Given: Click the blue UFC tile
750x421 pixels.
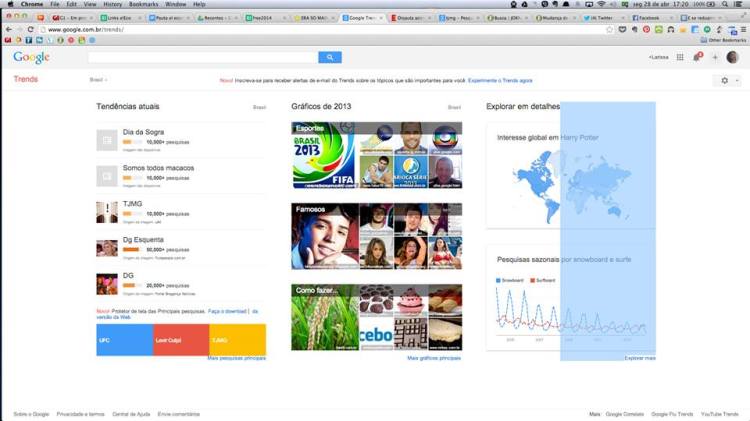Looking at the screenshot, I should click(x=124, y=340).
